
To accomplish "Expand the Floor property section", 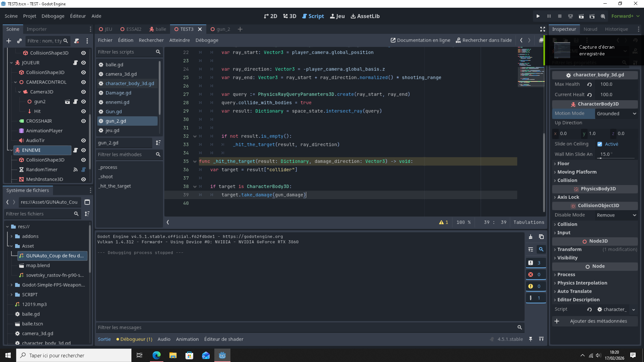I will (x=563, y=164).
